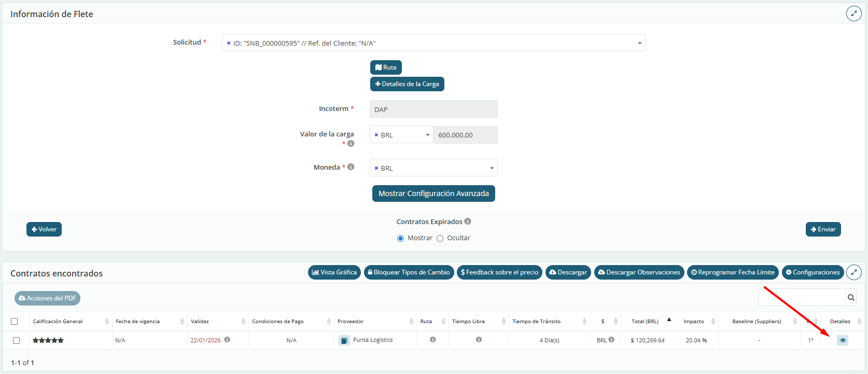Click info icon next to Validez date

(227, 340)
